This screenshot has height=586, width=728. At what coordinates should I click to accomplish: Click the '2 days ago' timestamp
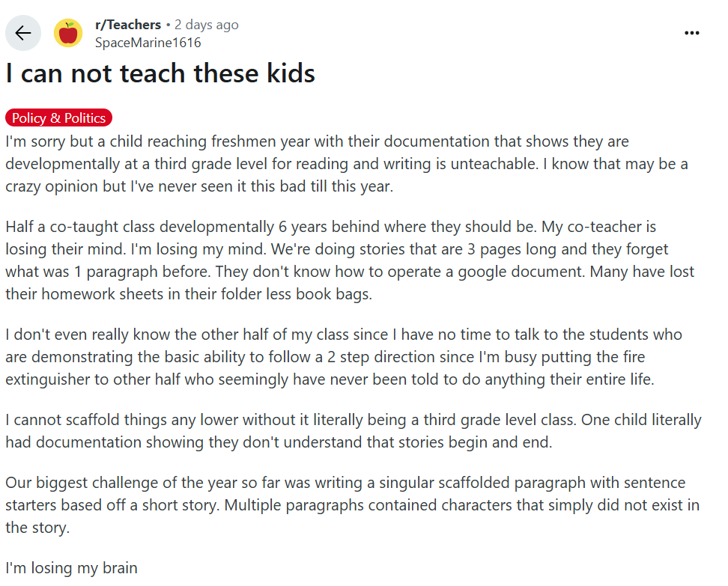point(207,25)
